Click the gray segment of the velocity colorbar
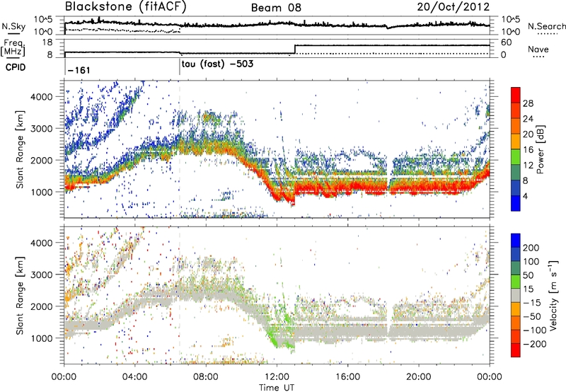Viewport: 566px width, 392px height. [x=516, y=295]
